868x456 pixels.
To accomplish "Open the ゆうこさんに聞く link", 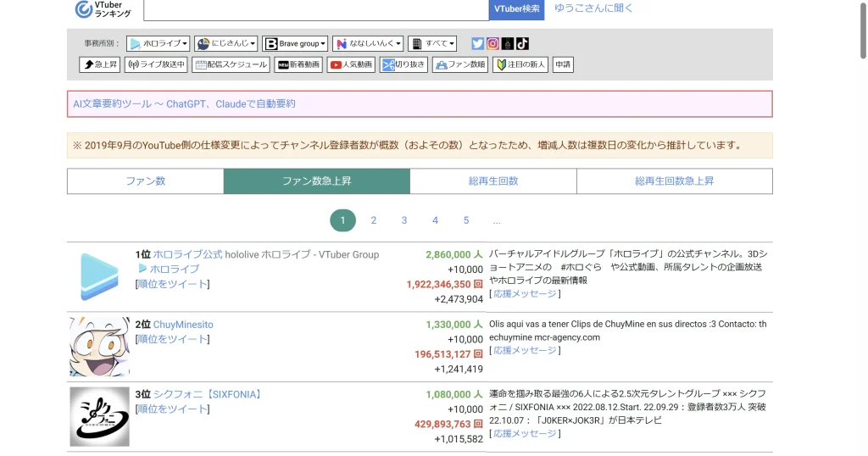I will pyautogui.click(x=593, y=8).
